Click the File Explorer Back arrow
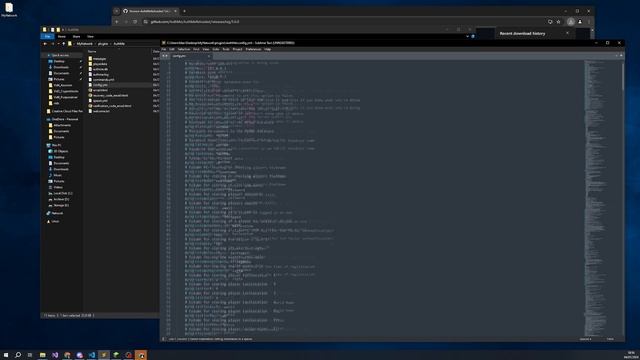The image size is (640, 360). (45, 44)
